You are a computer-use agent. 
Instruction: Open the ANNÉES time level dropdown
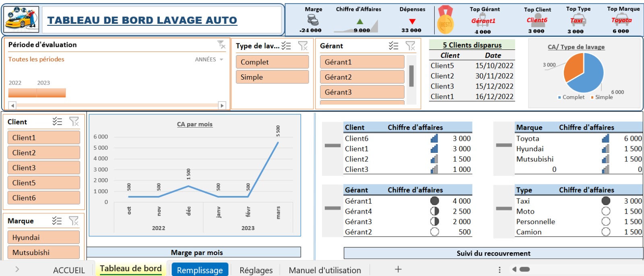[x=209, y=60]
